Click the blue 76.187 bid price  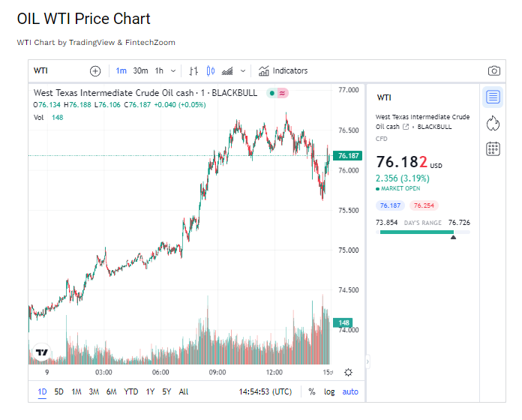coord(390,205)
